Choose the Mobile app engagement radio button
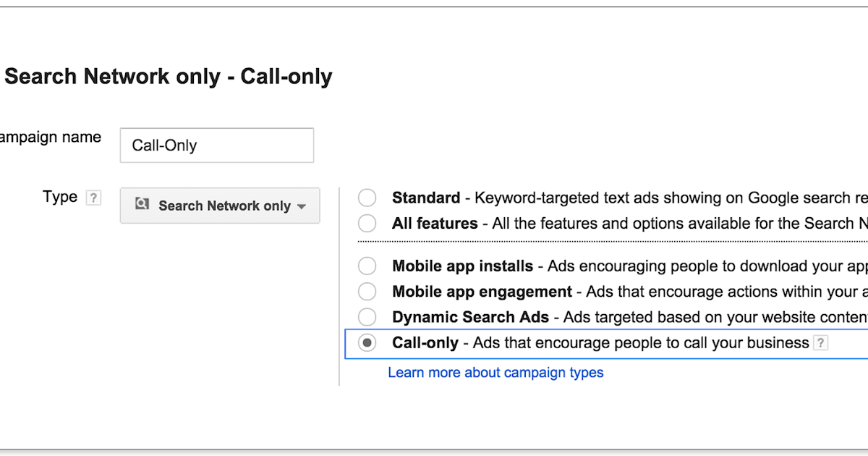The image size is (868, 456). (x=367, y=292)
